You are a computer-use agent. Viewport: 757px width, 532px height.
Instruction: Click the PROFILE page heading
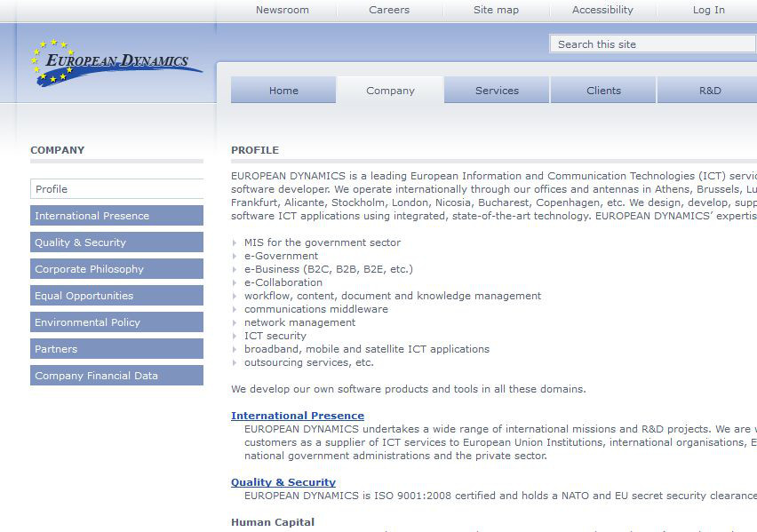pos(255,150)
